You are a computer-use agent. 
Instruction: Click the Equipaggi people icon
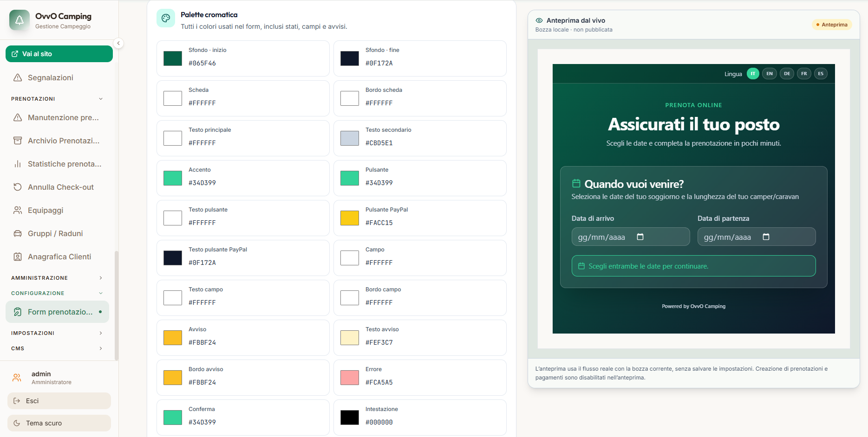pyautogui.click(x=18, y=210)
